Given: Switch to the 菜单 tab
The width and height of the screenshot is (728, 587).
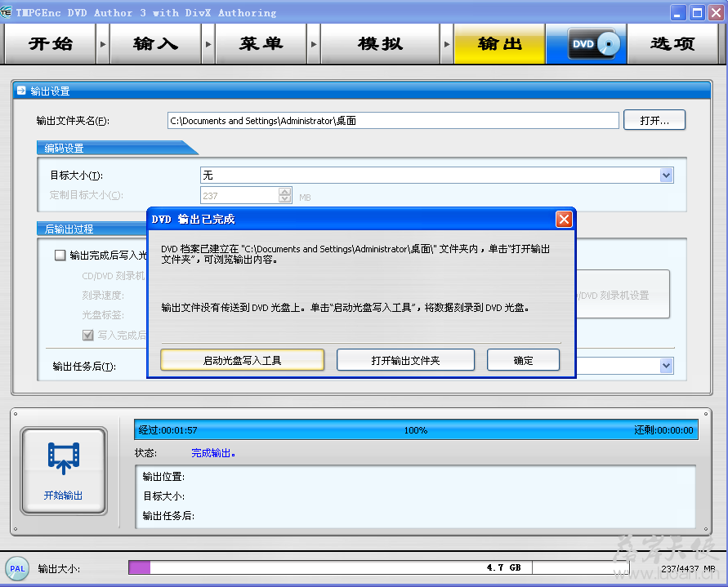Looking at the screenshot, I should click(261, 44).
